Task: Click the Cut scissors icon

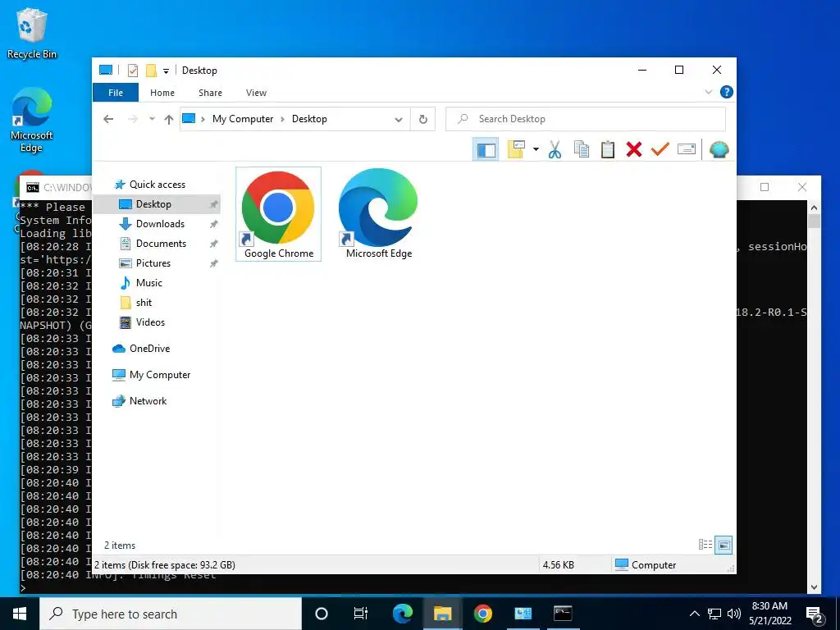Action: tap(555, 149)
